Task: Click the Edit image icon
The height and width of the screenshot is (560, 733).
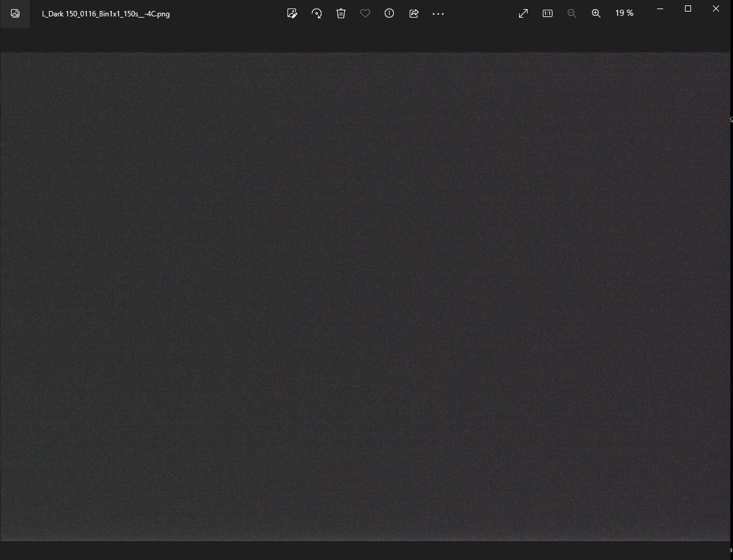Action: click(x=292, y=13)
